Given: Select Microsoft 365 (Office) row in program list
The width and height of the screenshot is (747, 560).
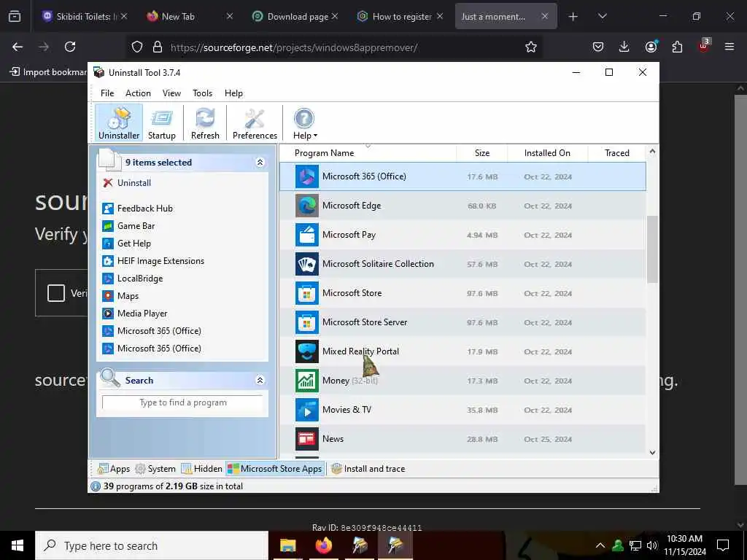Looking at the screenshot, I should [x=462, y=176].
